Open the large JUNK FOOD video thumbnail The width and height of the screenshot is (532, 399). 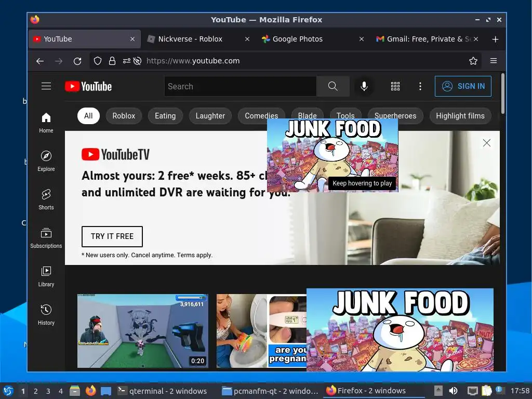400,330
